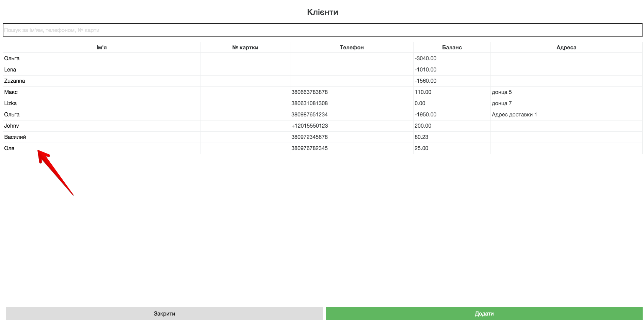Select client Василий
The image size is (644, 322).
coord(15,137)
